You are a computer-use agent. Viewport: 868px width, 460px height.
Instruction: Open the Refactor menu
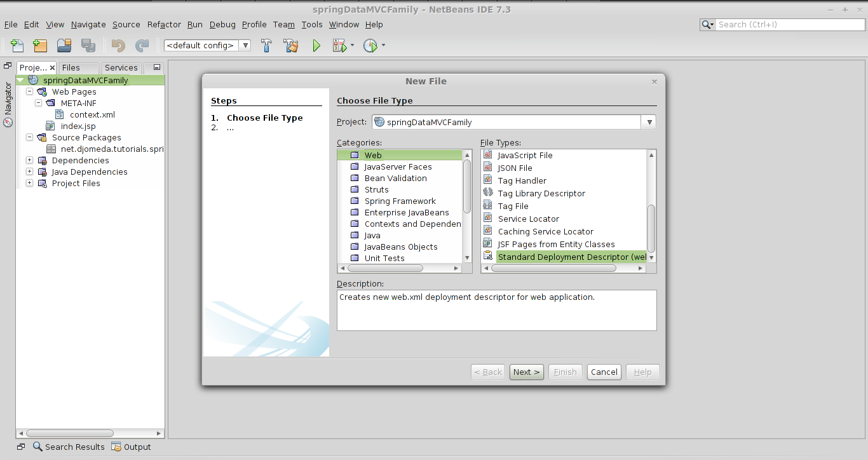click(164, 24)
